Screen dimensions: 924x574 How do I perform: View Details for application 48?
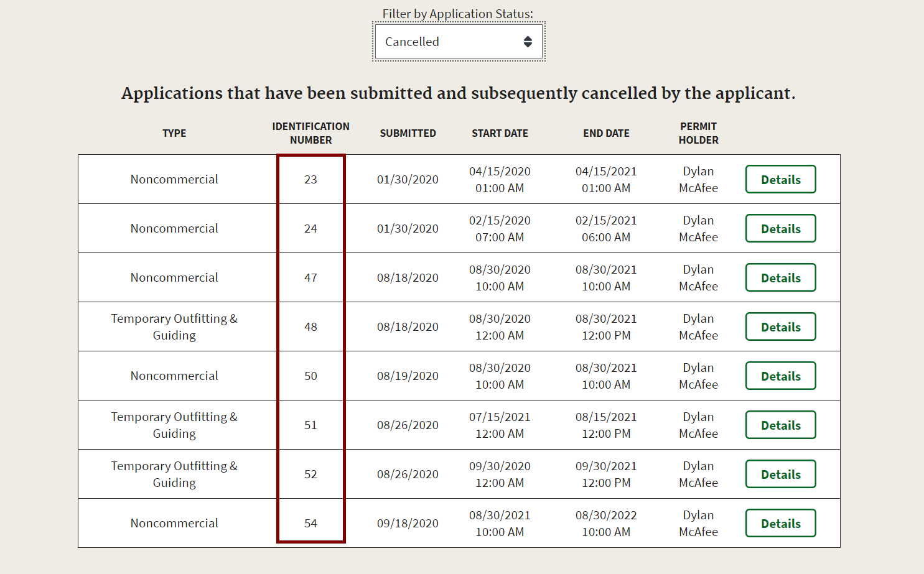tap(780, 326)
